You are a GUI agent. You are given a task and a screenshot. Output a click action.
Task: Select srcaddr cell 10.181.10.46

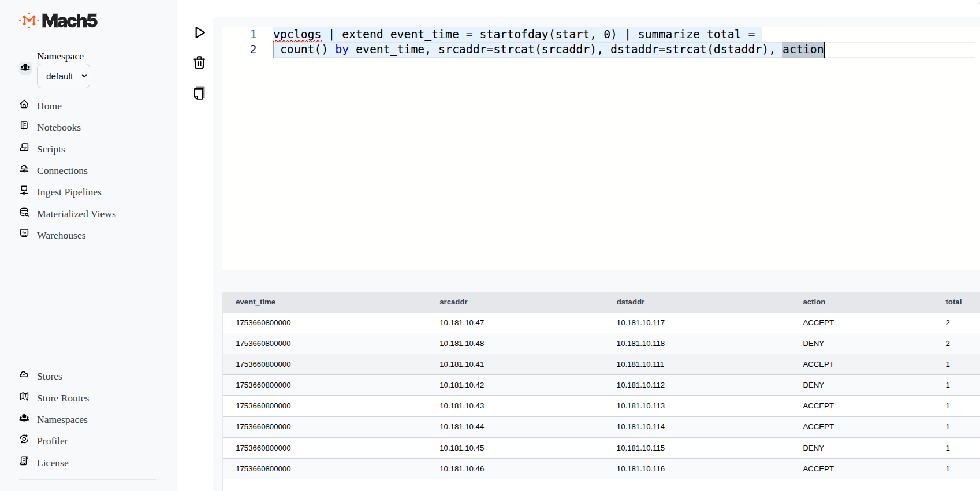[461, 469]
